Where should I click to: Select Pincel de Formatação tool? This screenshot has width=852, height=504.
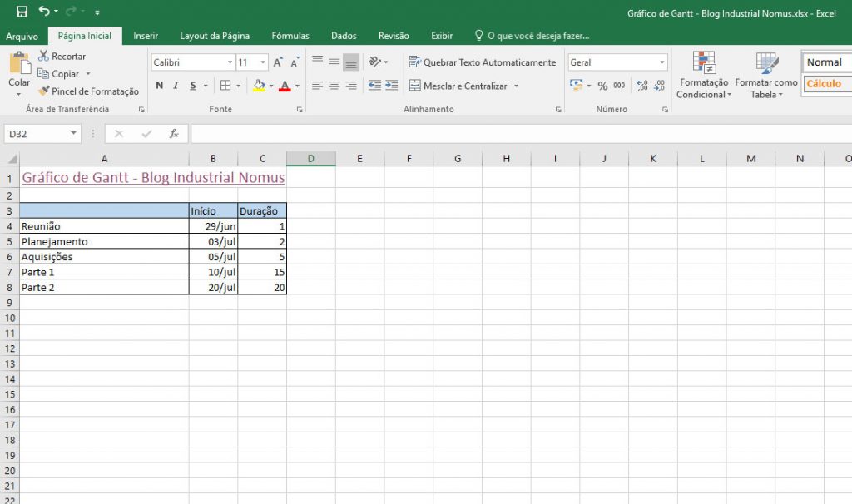88,91
